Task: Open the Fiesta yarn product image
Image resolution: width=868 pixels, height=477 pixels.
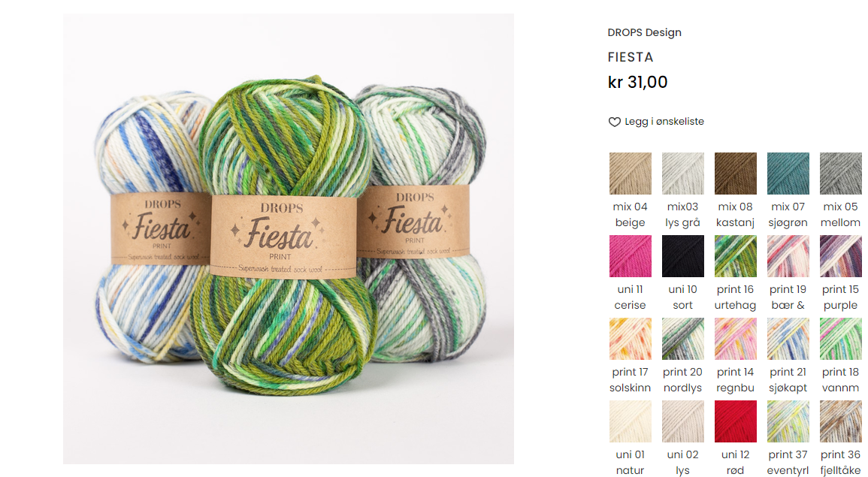Action: click(x=288, y=239)
